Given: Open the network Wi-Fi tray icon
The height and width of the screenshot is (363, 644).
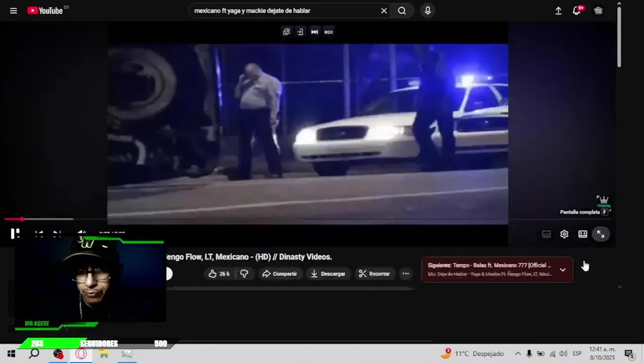Looking at the screenshot, I should click(x=552, y=353).
